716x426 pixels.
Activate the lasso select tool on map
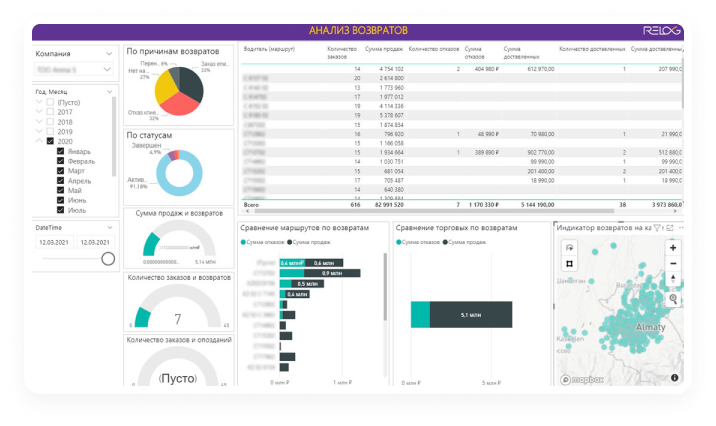click(x=569, y=248)
